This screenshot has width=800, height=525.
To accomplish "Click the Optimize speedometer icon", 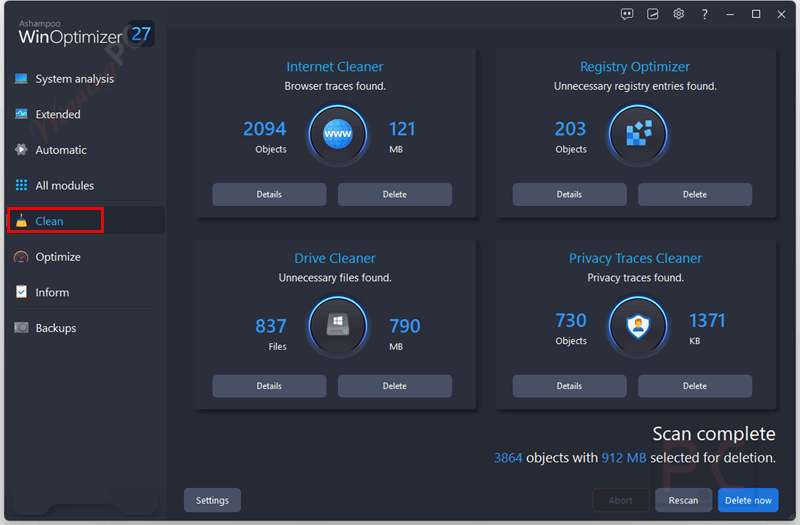I will point(21,257).
